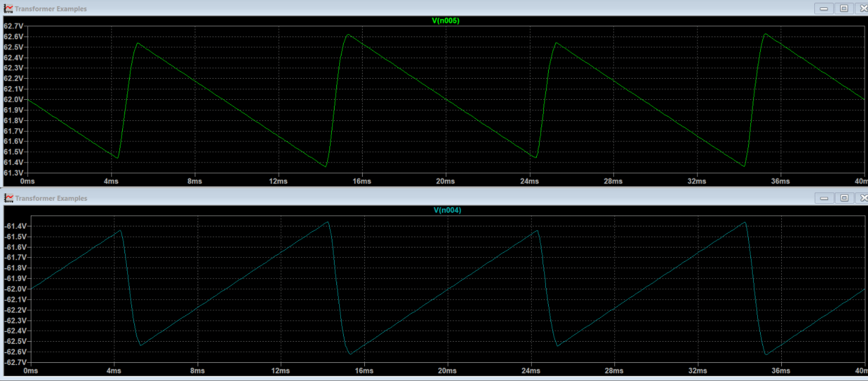The height and width of the screenshot is (381, 868).
Task: Click the -61.6V vertical axis label
Action: 14,247
